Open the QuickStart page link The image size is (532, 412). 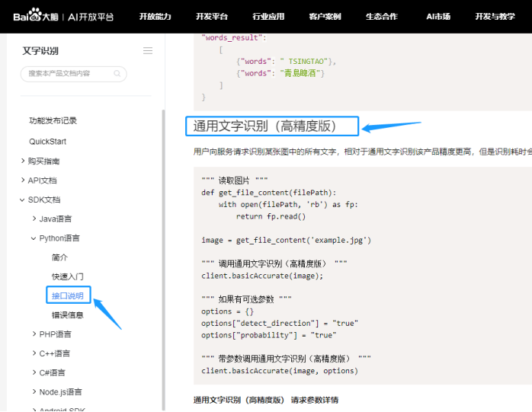(47, 142)
